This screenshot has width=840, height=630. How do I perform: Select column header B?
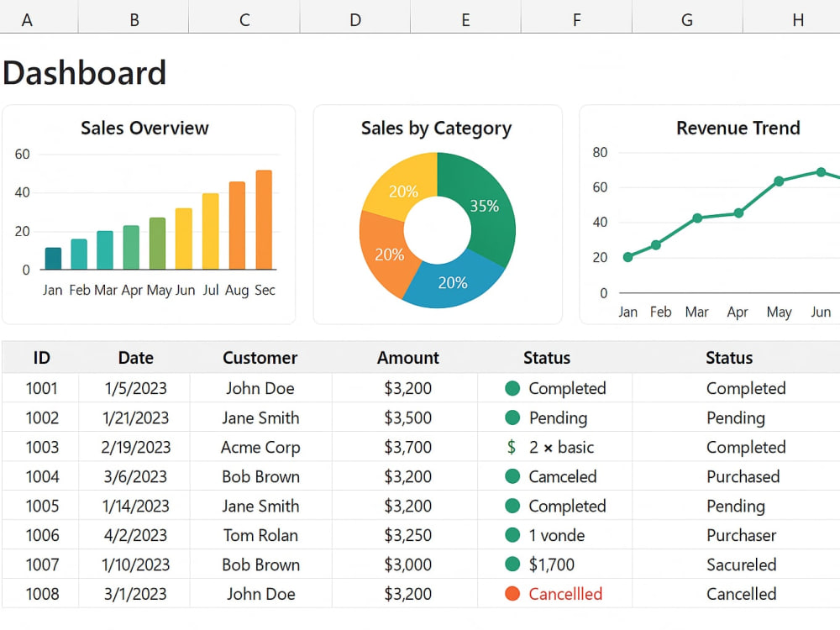(x=134, y=19)
